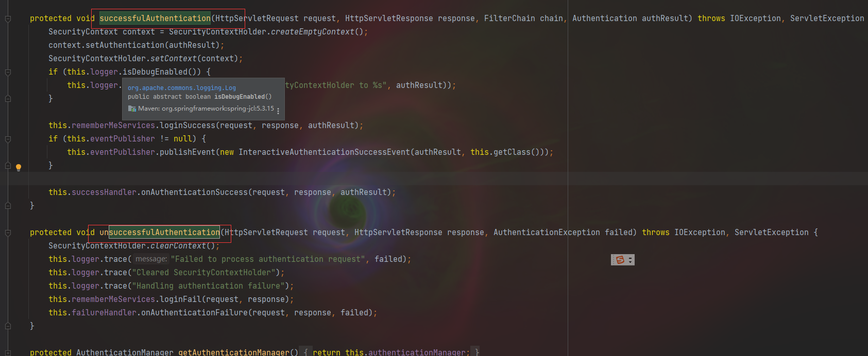Click "Cleared SecurityContextHolder" string
Screen dimensions: 868x356
click(x=204, y=273)
